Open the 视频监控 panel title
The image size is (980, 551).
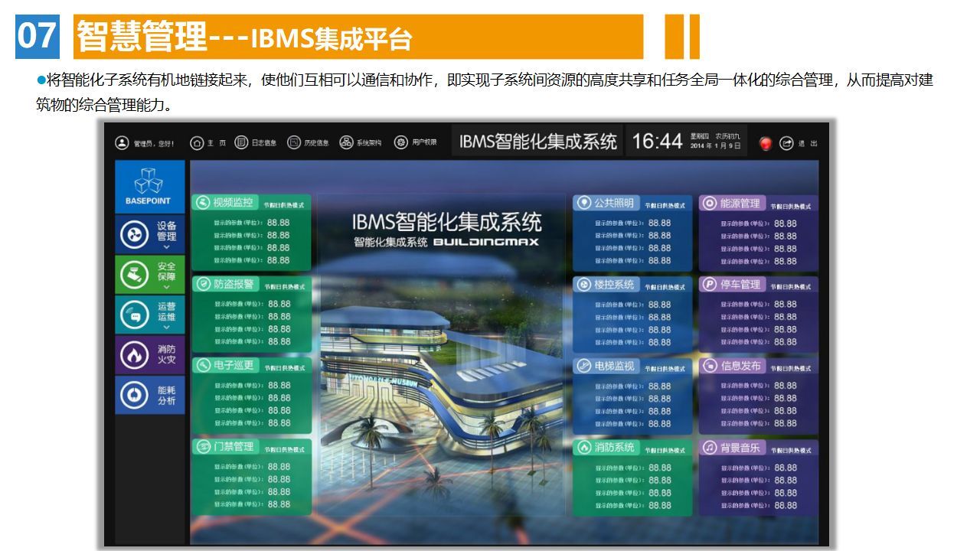pyautogui.click(x=234, y=203)
